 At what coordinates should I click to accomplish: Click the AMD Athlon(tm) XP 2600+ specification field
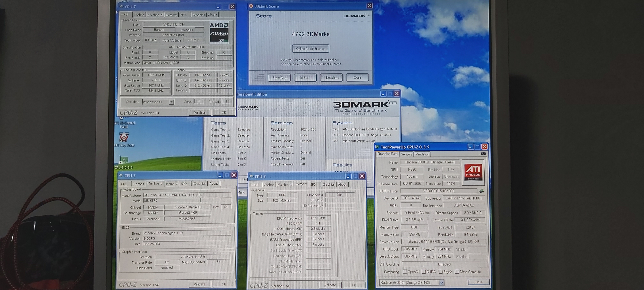point(187,47)
